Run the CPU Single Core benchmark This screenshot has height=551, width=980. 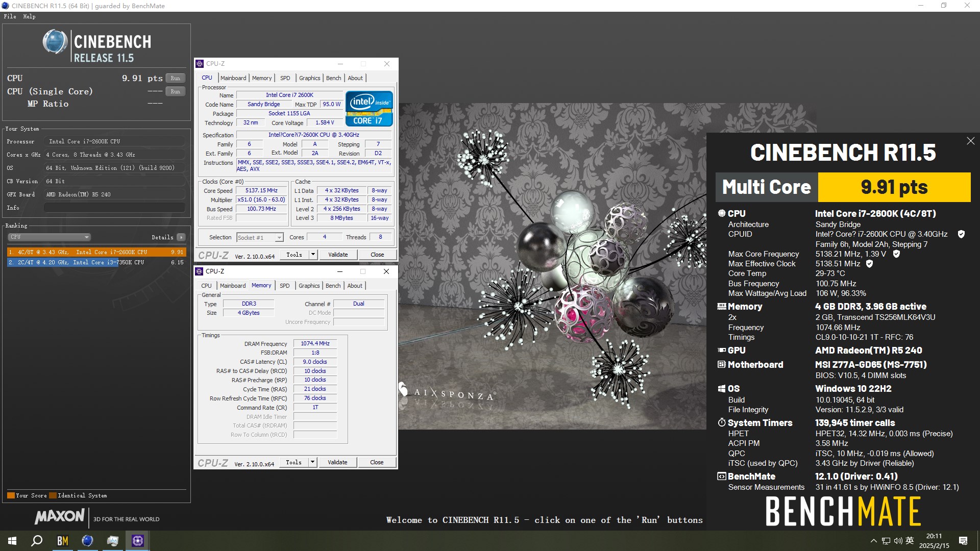click(x=175, y=91)
